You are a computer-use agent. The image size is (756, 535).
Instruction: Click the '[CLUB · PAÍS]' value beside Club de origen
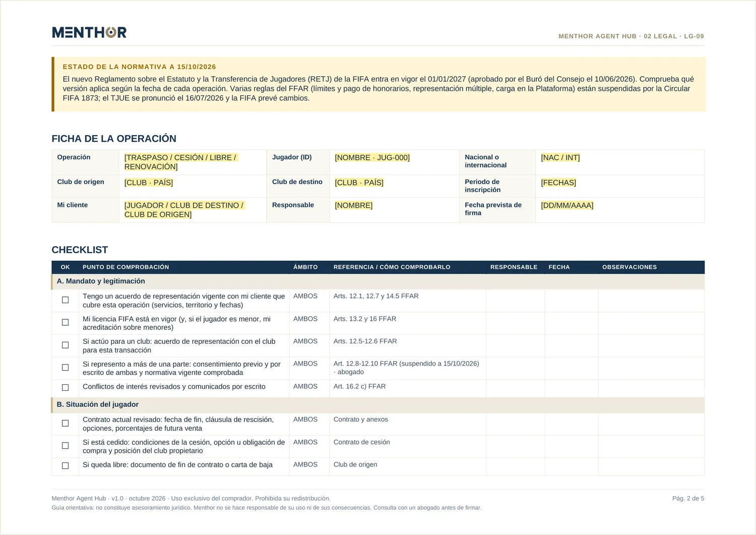(149, 182)
